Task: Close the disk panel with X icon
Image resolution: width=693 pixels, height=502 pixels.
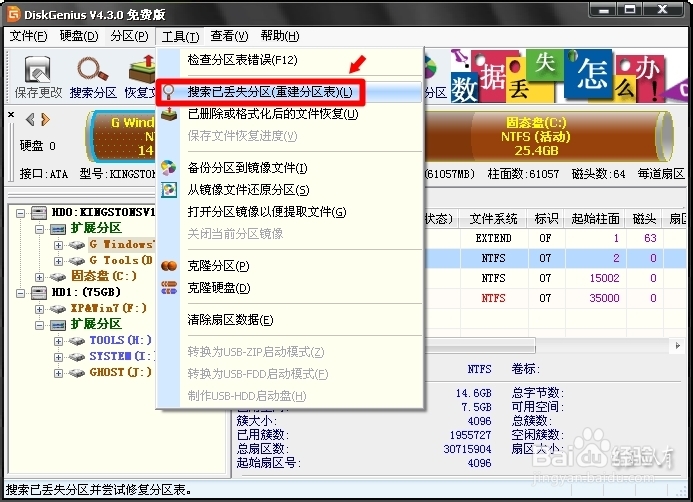Action: (x=11, y=114)
